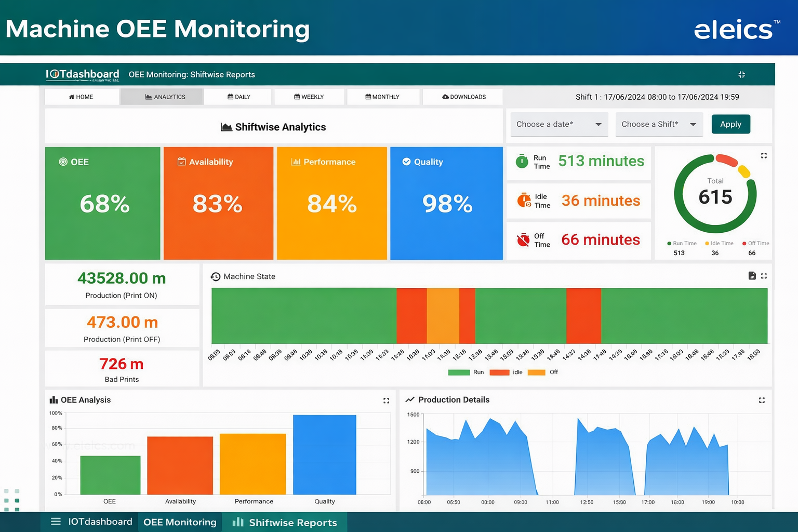This screenshot has height=532, width=798.
Task: Click the IOTdashboard logo in header
Action: [x=82, y=75]
